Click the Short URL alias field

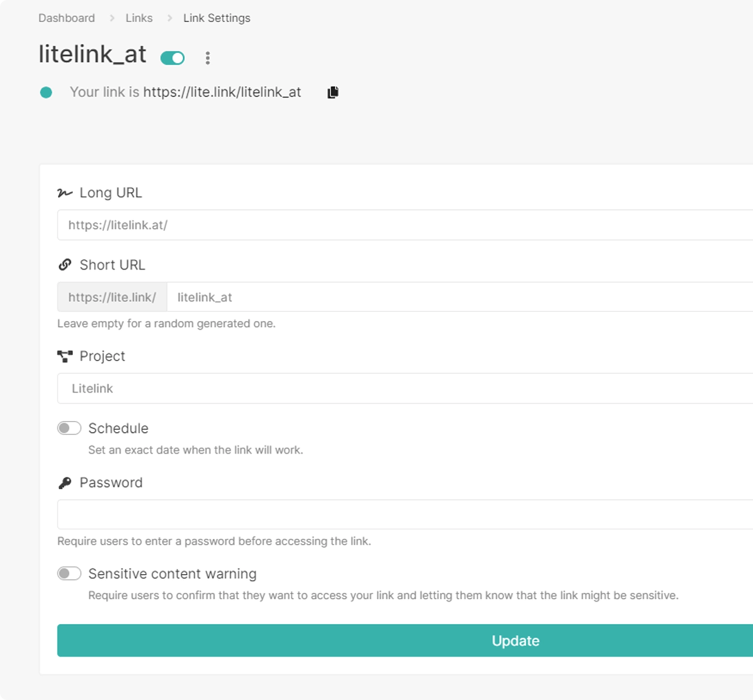458,297
